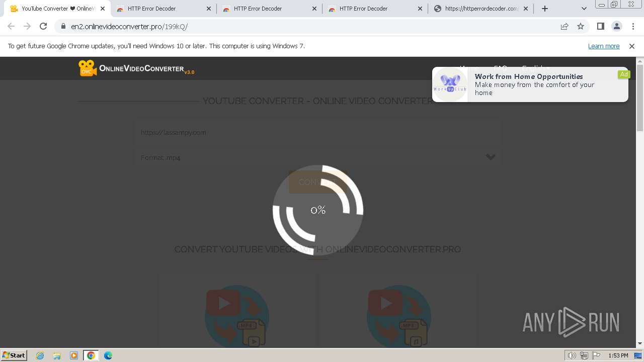Reload the current page
The height and width of the screenshot is (362, 644).
43,26
